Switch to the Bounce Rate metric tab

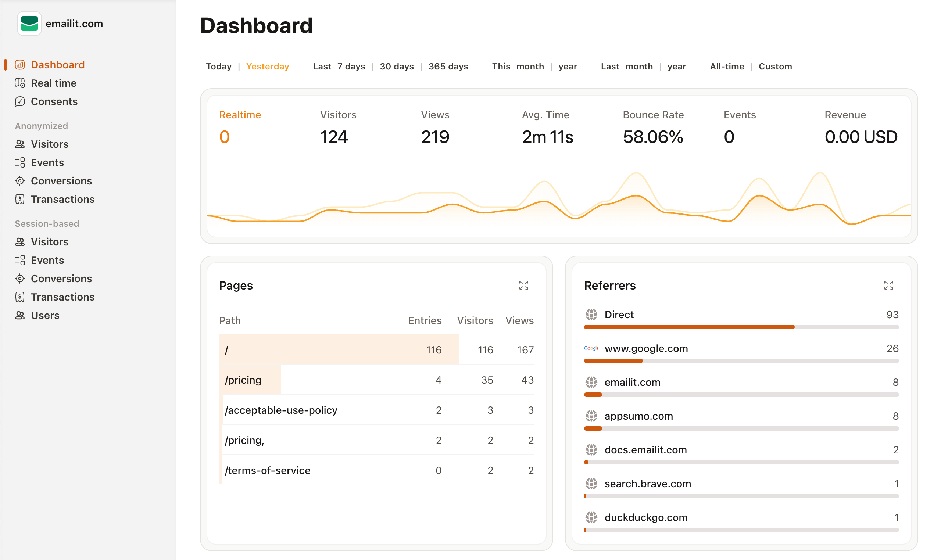[x=652, y=115]
